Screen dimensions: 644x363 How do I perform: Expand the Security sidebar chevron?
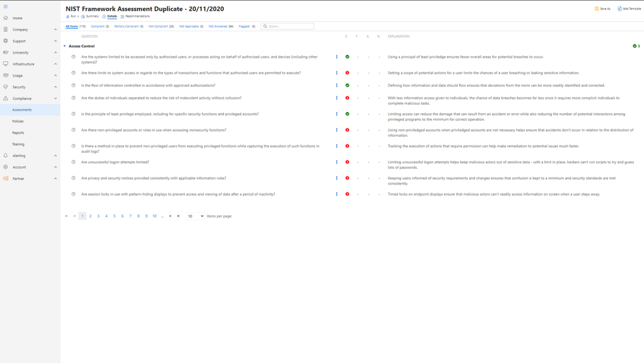tap(56, 87)
